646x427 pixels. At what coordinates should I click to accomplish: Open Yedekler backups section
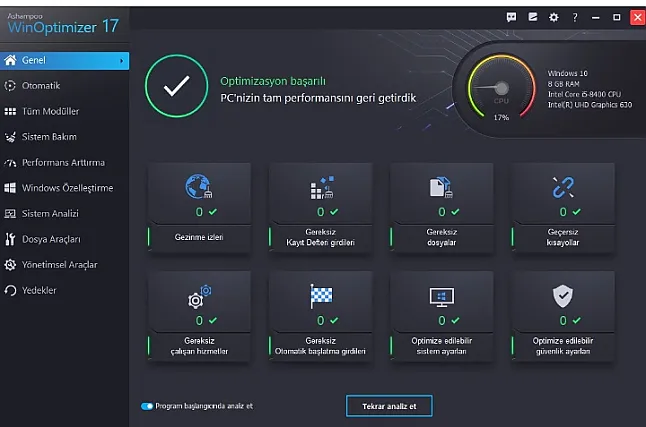click(x=65, y=290)
